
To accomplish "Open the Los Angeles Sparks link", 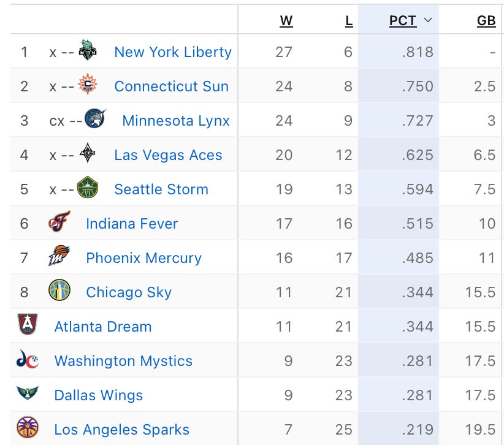I will click(121, 430).
